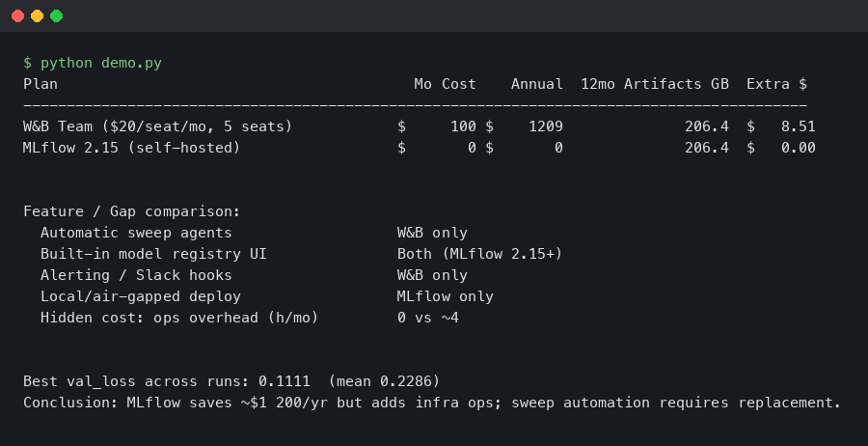
Task: Click the 'Both (MLflow 2.15+)' value
Action: click(480, 254)
